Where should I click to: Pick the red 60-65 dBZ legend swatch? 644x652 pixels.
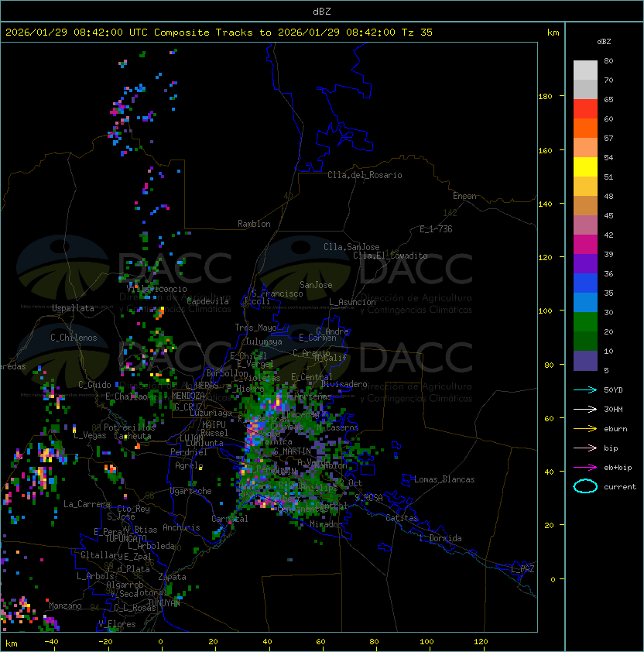pos(585,109)
